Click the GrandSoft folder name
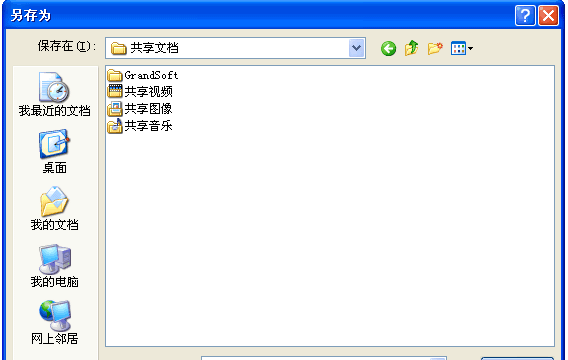 click(151, 75)
